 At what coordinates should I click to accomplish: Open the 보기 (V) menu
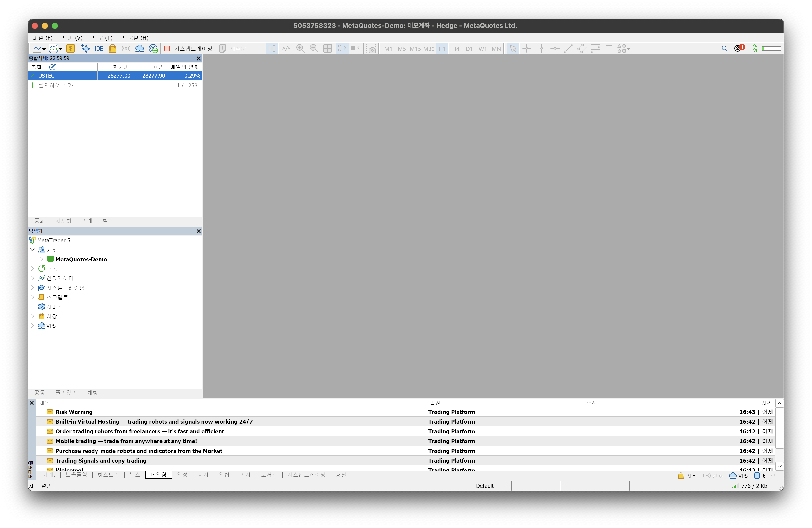(x=72, y=38)
